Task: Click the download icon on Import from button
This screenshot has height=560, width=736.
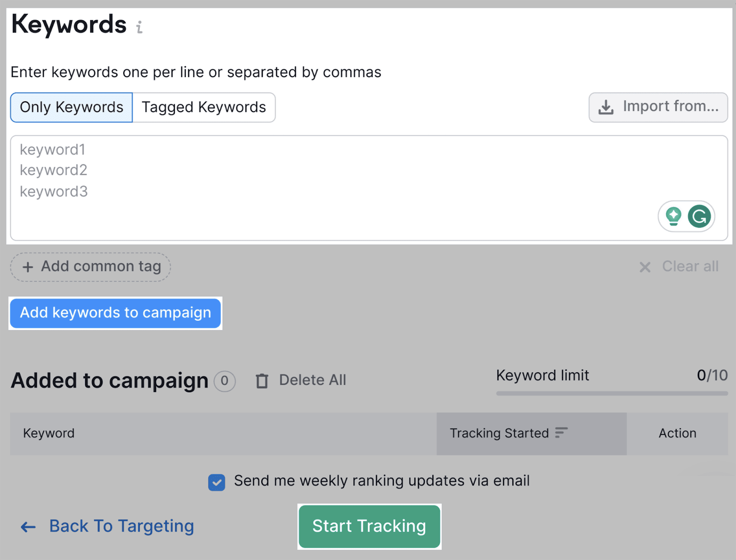Action: pyautogui.click(x=606, y=107)
